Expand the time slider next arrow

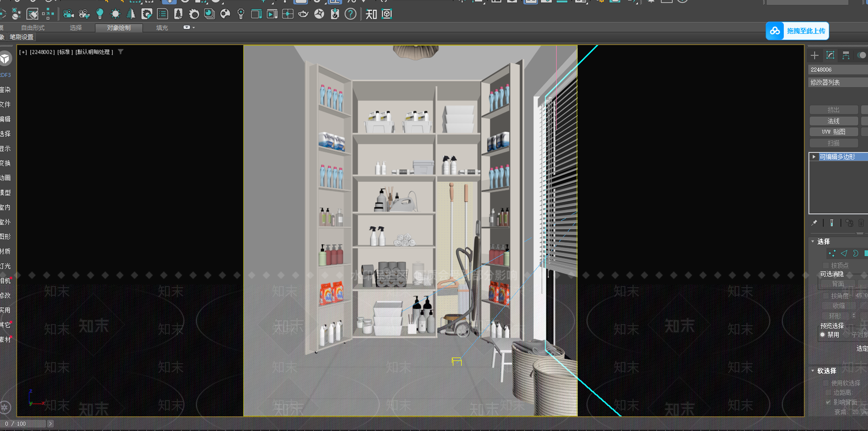pos(50,423)
